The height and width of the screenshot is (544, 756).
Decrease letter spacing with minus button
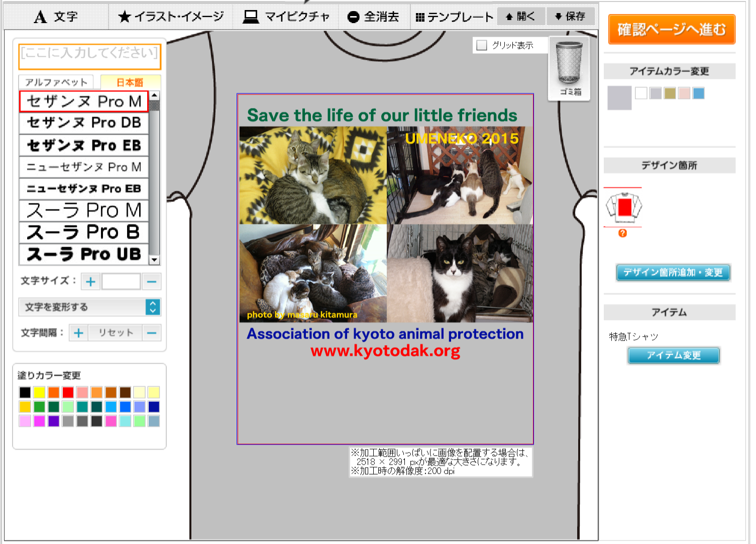[152, 333]
